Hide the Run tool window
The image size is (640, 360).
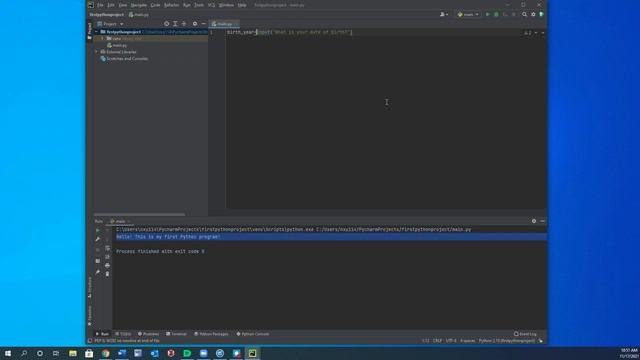[542, 221]
